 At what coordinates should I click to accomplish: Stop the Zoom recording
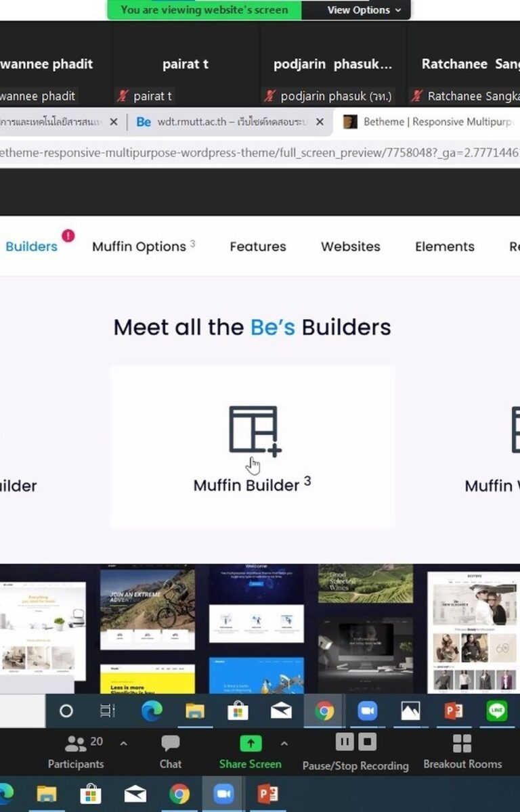(x=367, y=742)
